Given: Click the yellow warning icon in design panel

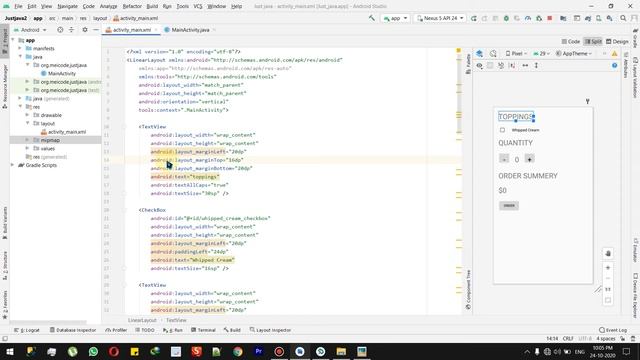Looking at the screenshot, I should tap(614, 53).
